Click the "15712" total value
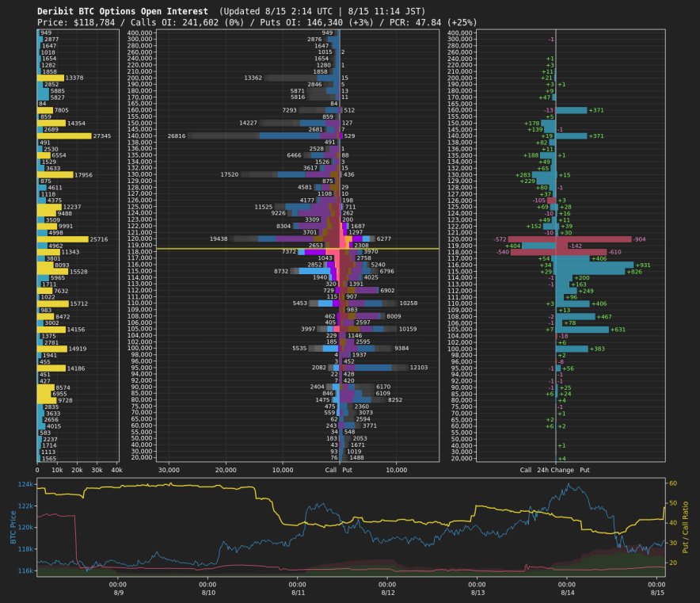The image size is (700, 603). (x=79, y=303)
